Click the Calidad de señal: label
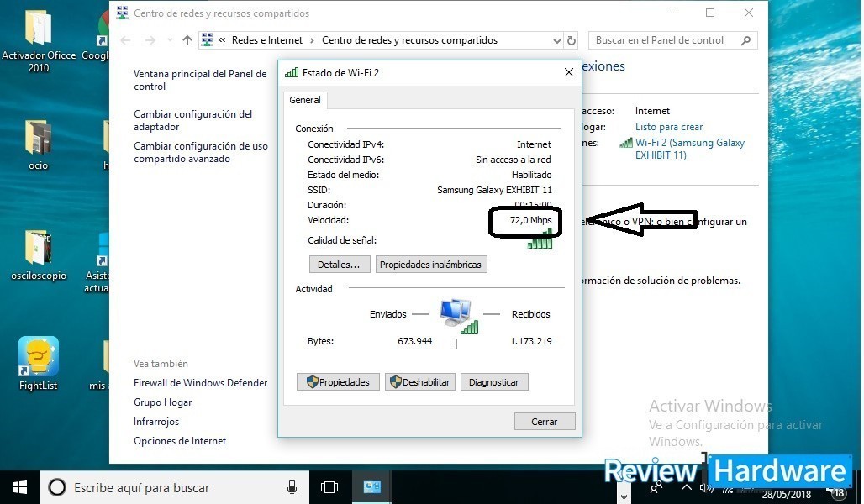The height and width of the screenshot is (504, 864). pyautogui.click(x=342, y=240)
